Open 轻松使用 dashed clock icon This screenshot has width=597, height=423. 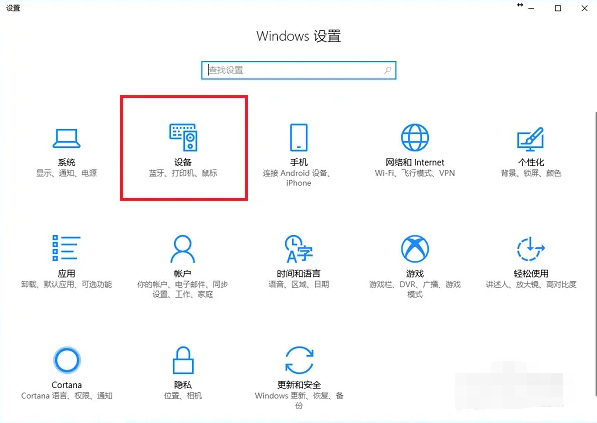[x=530, y=249]
